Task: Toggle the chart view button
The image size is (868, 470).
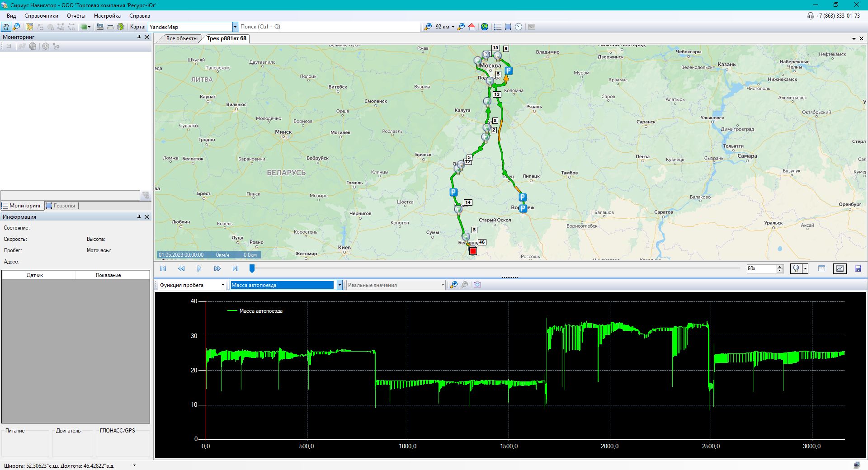Action: (840, 268)
